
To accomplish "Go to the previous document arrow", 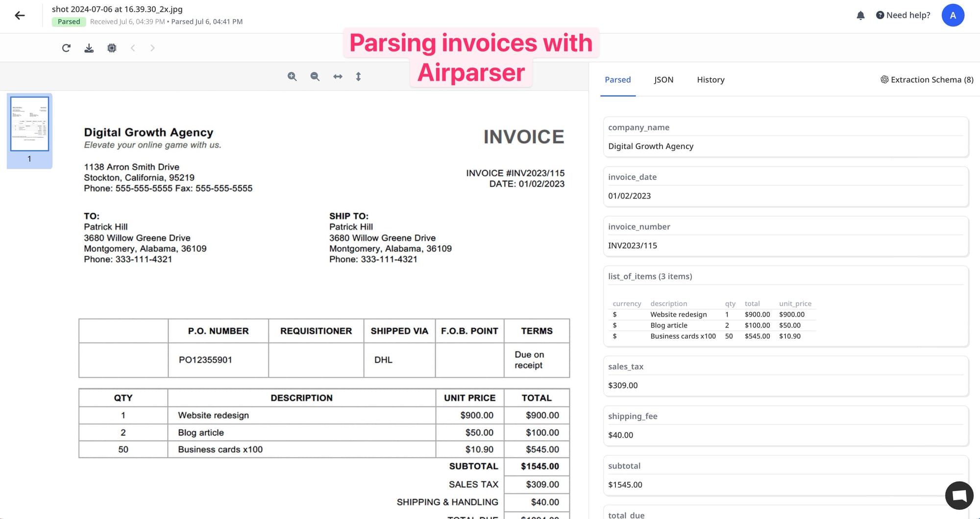I will coord(133,48).
